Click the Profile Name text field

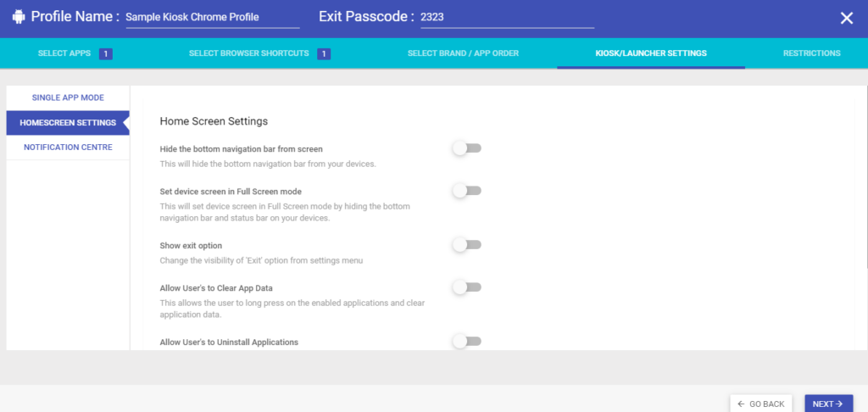[213, 18]
